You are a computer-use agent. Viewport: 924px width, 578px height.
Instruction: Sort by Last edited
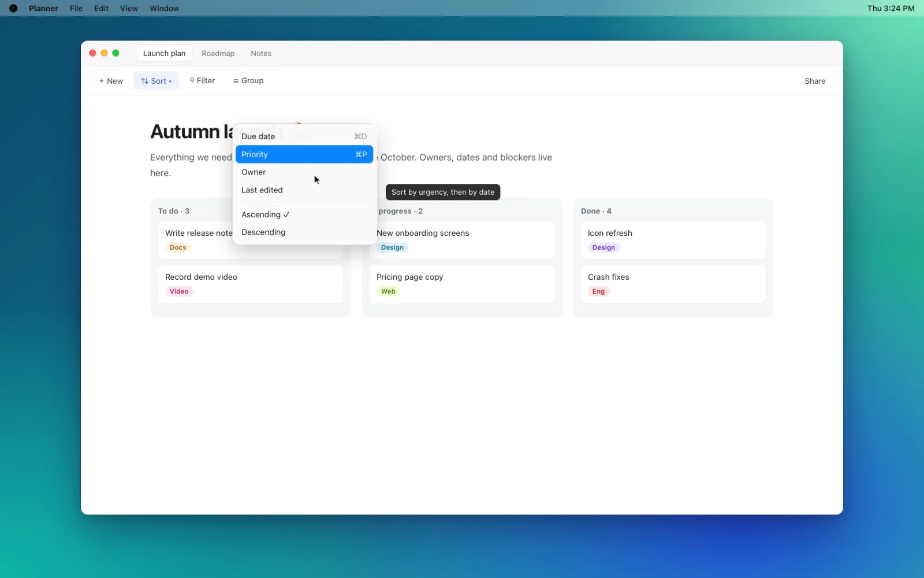[x=304, y=190]
